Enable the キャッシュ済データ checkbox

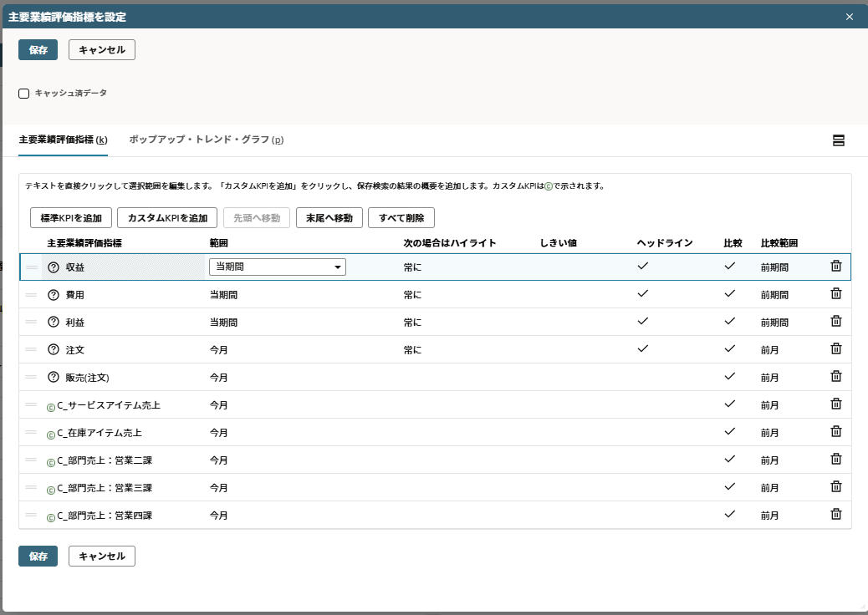point(23,94)
